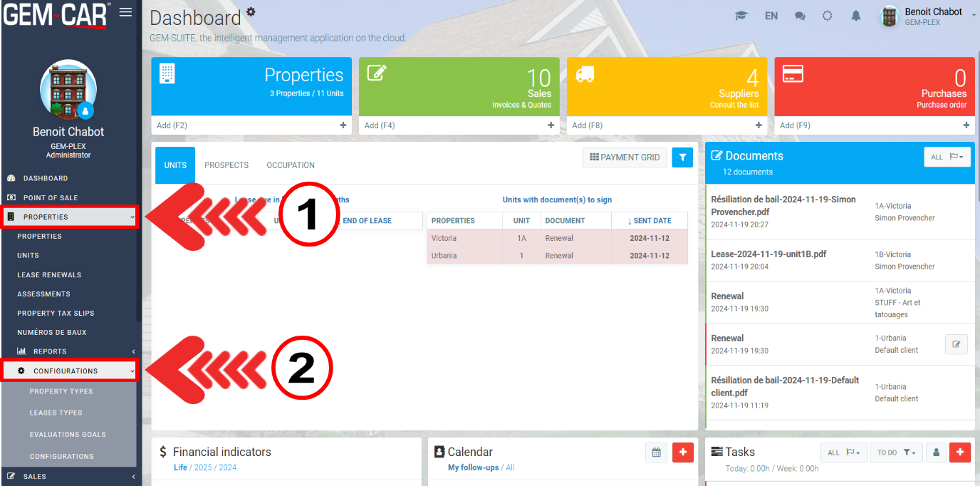The image size is (980, 486).
Task: Open Lease Renewals in the sidebar
Action: point(49,275)
